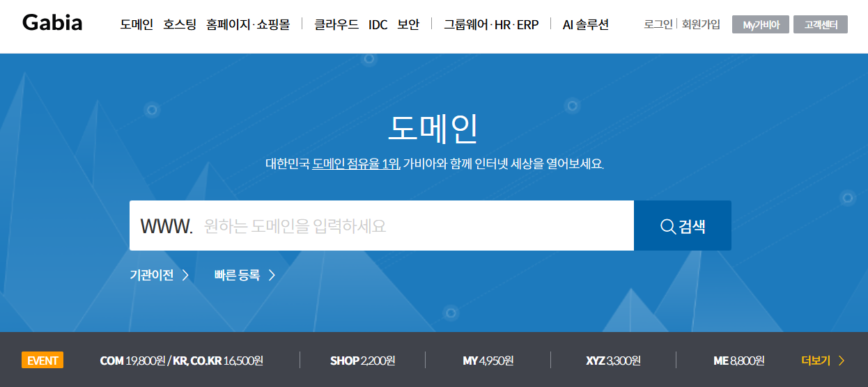This screenshot has height=387, width=868.
Task: Click the ME 8,800원 price
Action: (x=738, y=361)
